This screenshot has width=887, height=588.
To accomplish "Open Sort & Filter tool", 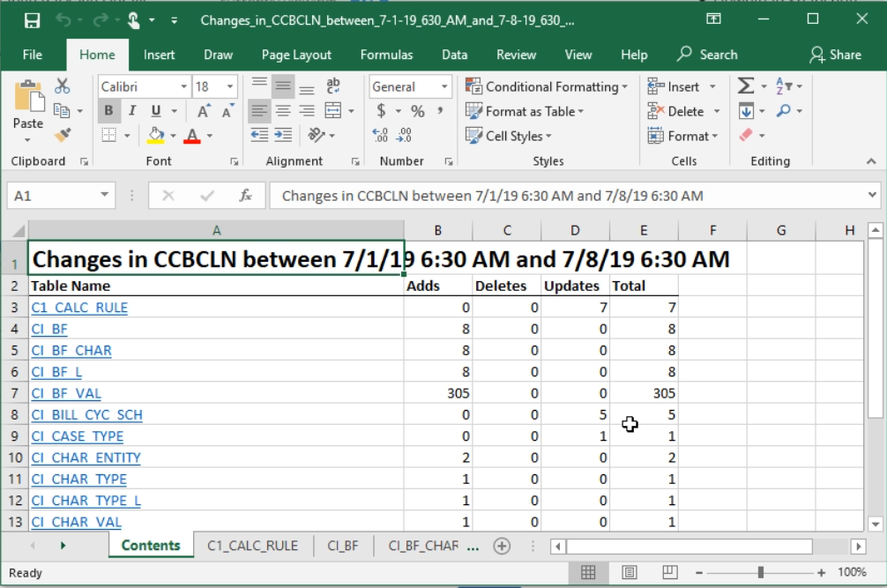I will pos(784,86).
